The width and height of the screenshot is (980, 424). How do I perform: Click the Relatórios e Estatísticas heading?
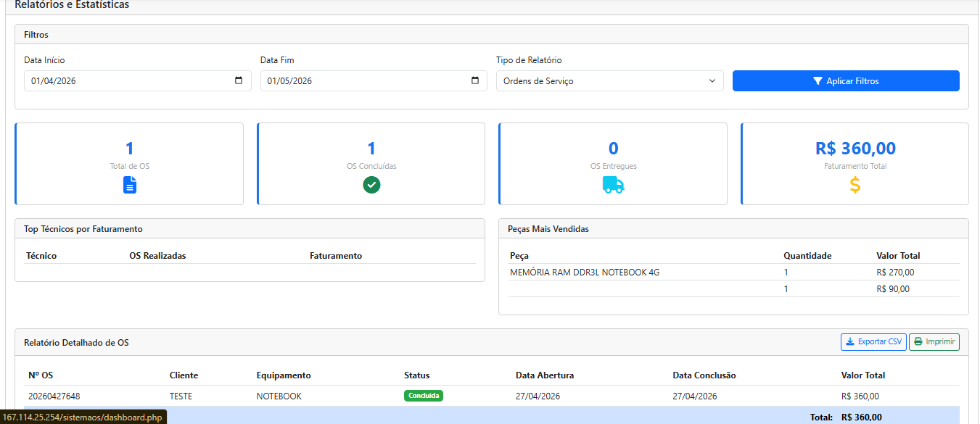[x=73, y=5]
